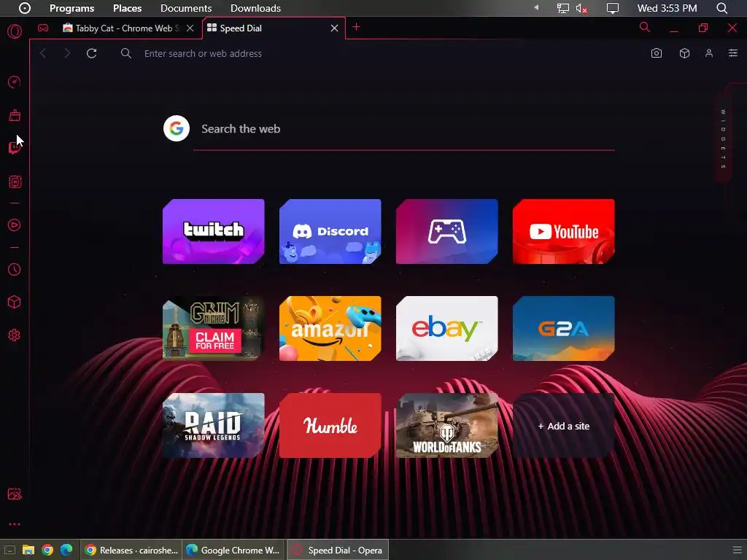This screenshot has height=560, width=747.
Task: Open History clock icon in sidebar
Action: click(15, 270)
